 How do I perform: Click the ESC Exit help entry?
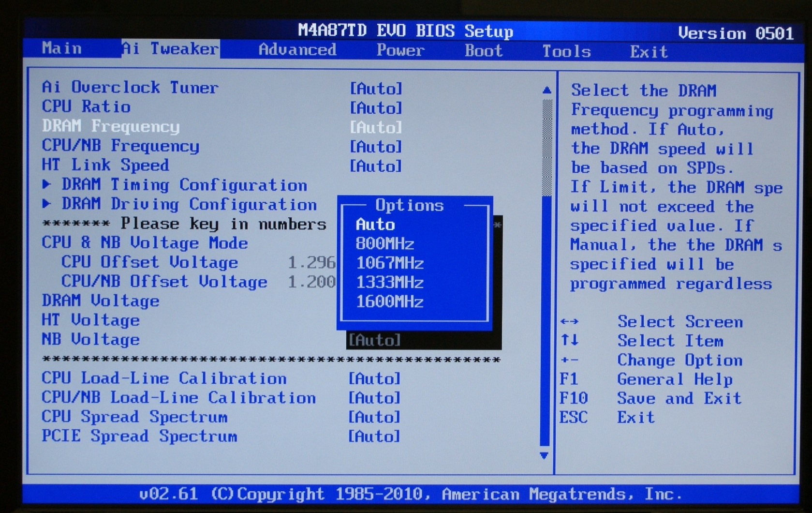607,417
